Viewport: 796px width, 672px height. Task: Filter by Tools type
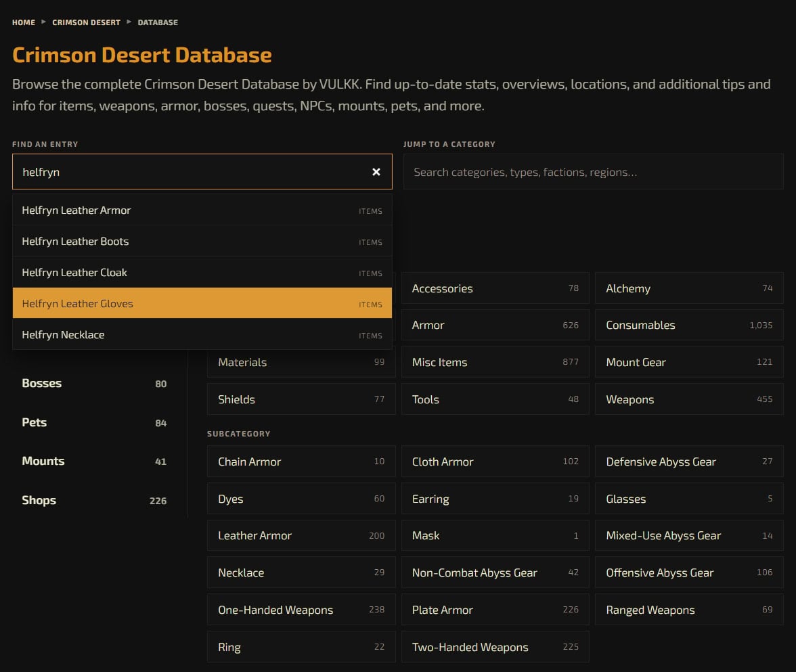[x=495, y=399]
